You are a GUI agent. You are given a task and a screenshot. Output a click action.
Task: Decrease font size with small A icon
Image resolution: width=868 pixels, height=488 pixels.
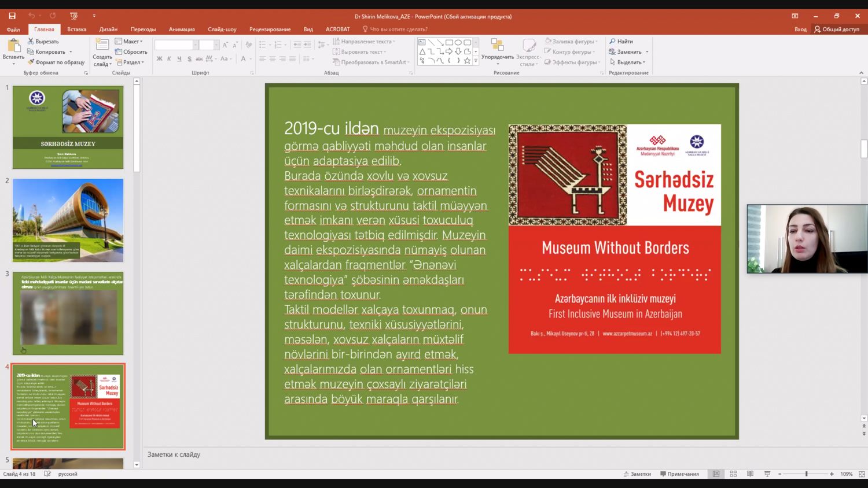(235, 45)
